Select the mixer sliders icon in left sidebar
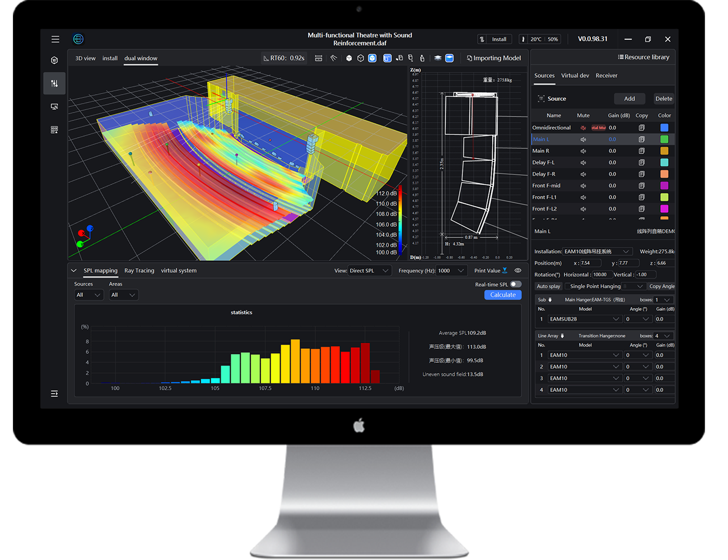This screenshot has height=560, width=728. (x=54, y=83)
